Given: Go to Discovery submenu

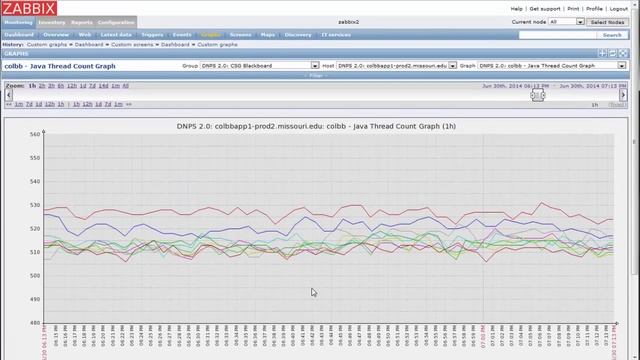Looking at the screenshot, I should pos(298,35).
